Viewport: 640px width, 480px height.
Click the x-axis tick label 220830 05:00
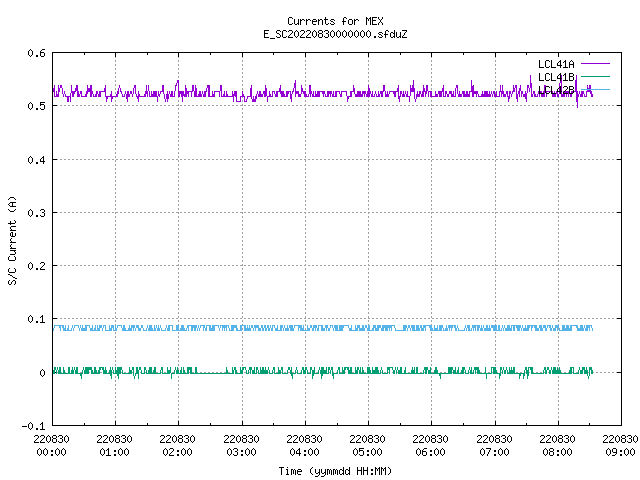[367, 446]
